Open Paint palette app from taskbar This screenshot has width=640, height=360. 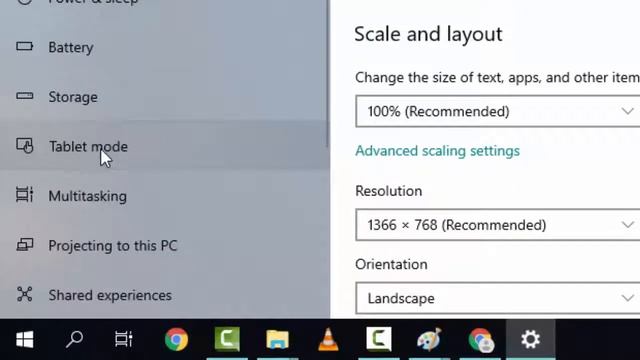(429, 339)
